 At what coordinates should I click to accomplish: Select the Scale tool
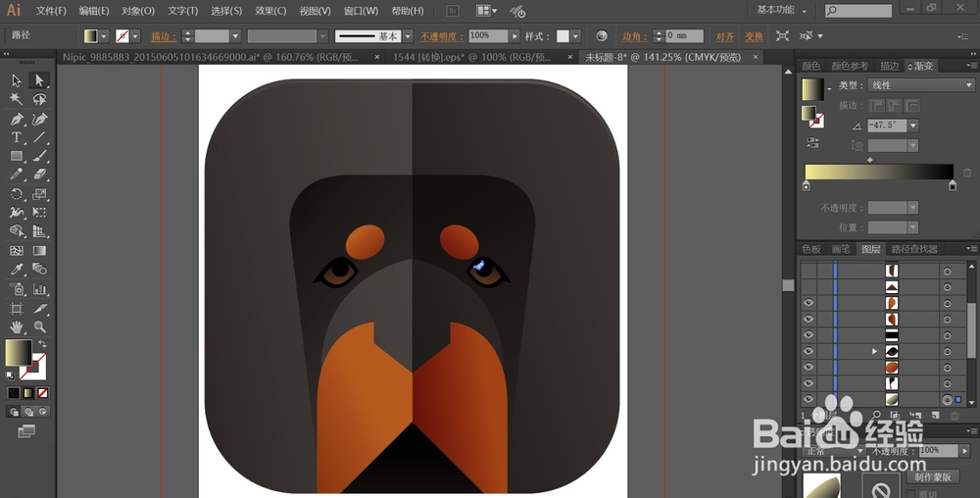39,194
